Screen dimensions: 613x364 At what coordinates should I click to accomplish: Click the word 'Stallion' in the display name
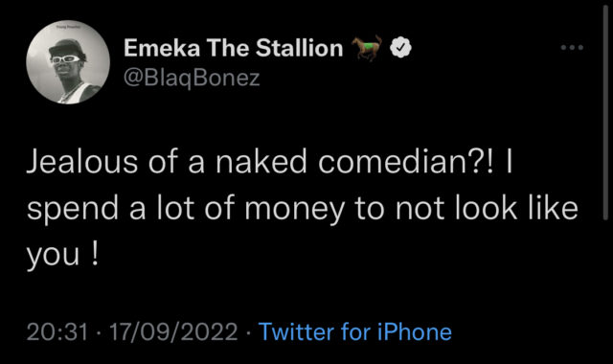(x=300, y=48)
